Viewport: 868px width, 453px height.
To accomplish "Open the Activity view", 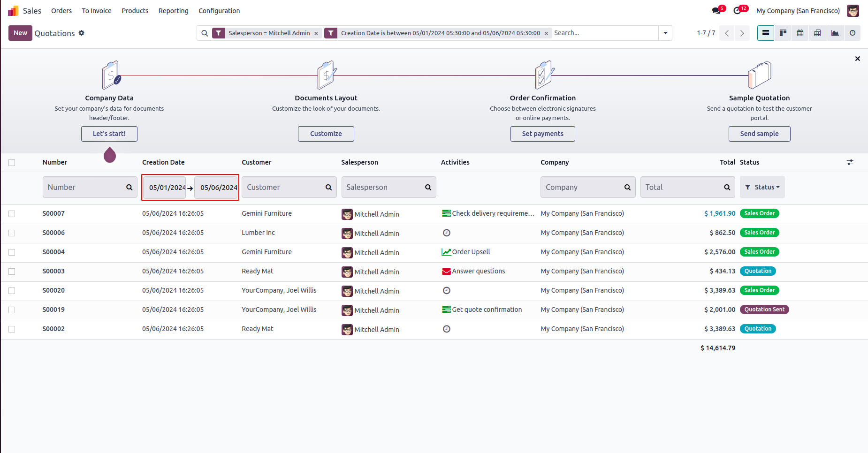I will point(853,33).
